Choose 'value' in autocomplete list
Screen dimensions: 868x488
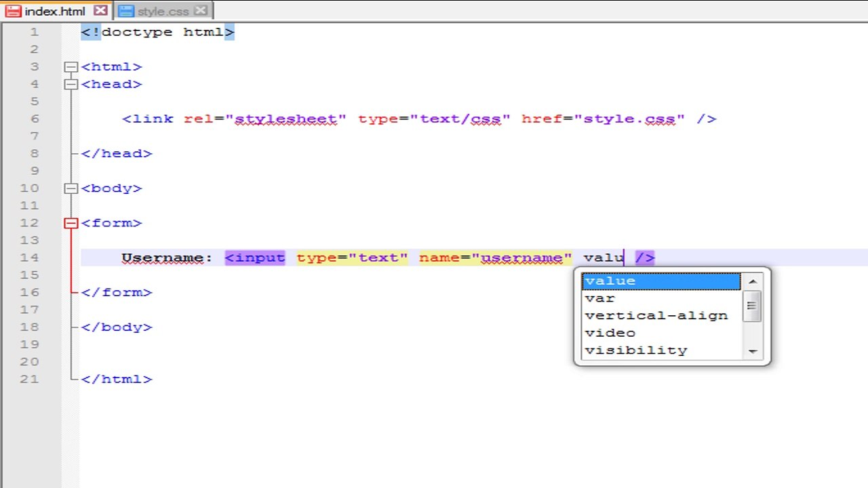point(661,281)
